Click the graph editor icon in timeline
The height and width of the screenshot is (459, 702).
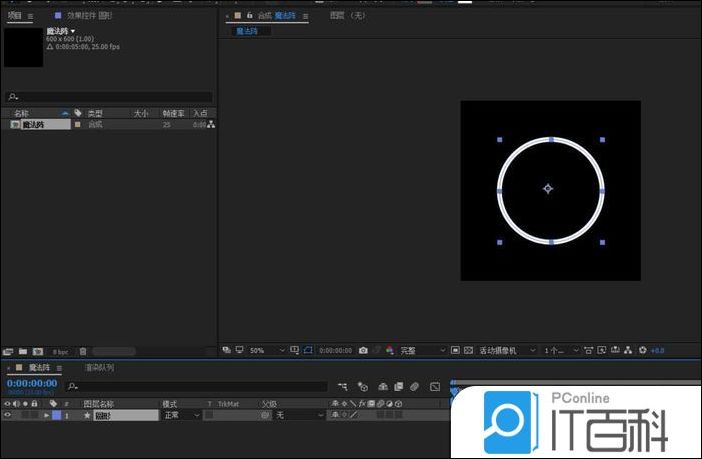click(x=435, y=386)
